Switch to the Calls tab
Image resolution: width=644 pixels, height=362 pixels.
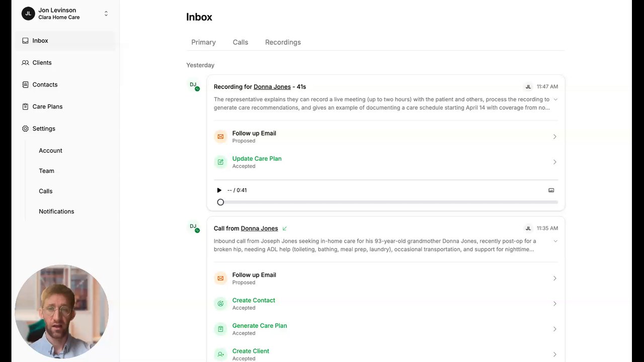pos(240,42)
